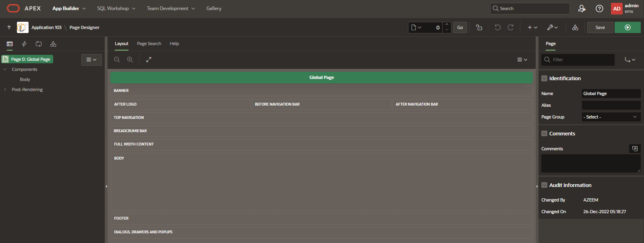Zoom in the layout view

click(x=130, y=60)
